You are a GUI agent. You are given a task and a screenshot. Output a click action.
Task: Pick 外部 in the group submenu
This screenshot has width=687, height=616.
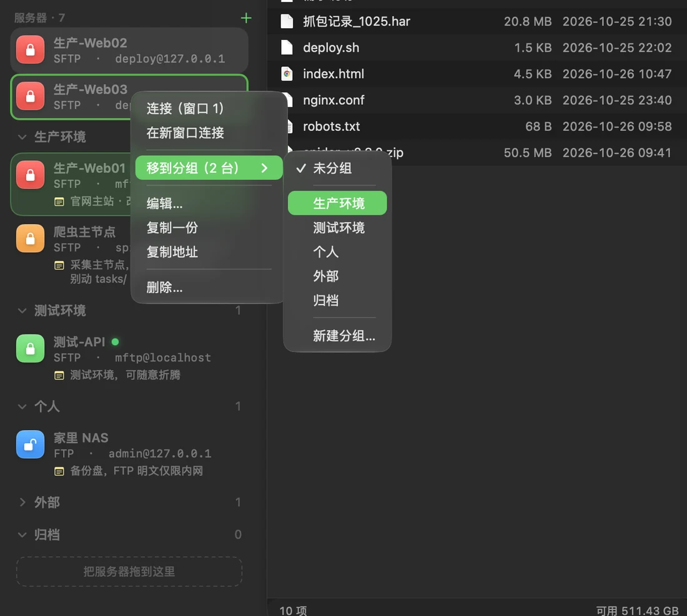(337, 276)
